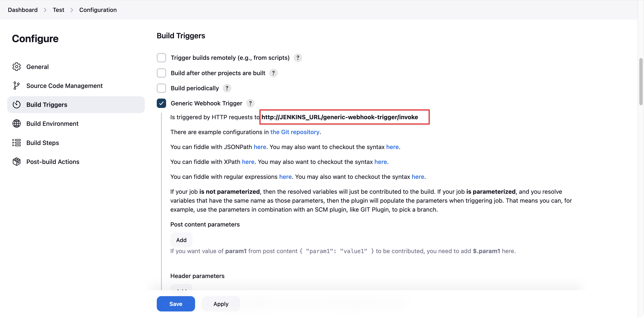
Task: Open the Git repository link
Action: (x=295, y=132)
